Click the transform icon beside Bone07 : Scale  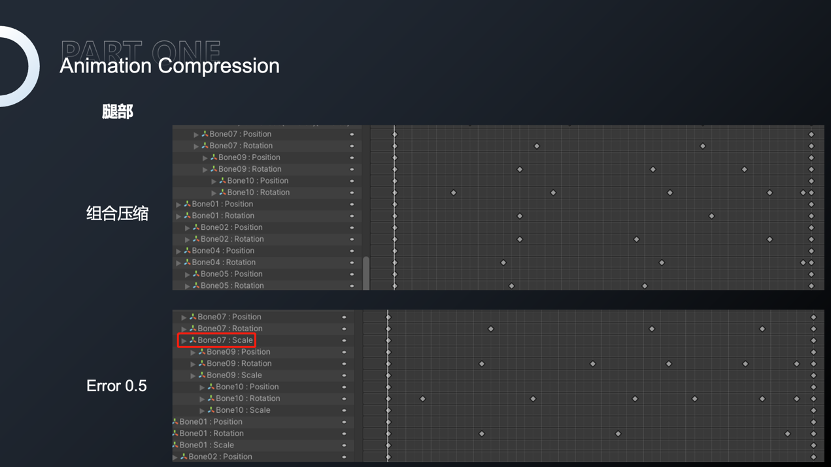click(192, 340)
